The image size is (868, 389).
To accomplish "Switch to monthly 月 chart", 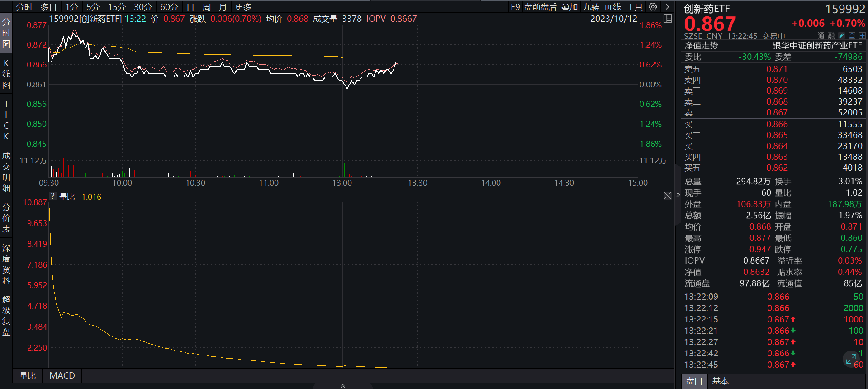I will coord(223,7).
